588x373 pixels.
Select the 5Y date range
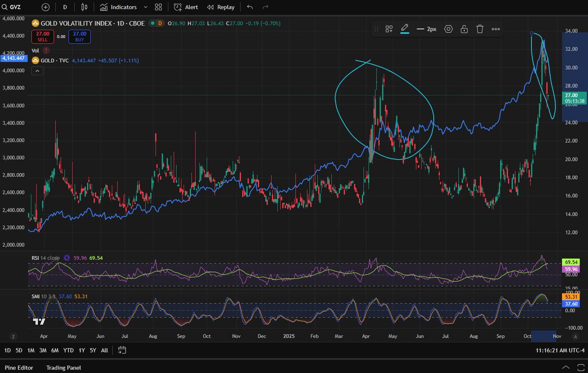[93, 350]
